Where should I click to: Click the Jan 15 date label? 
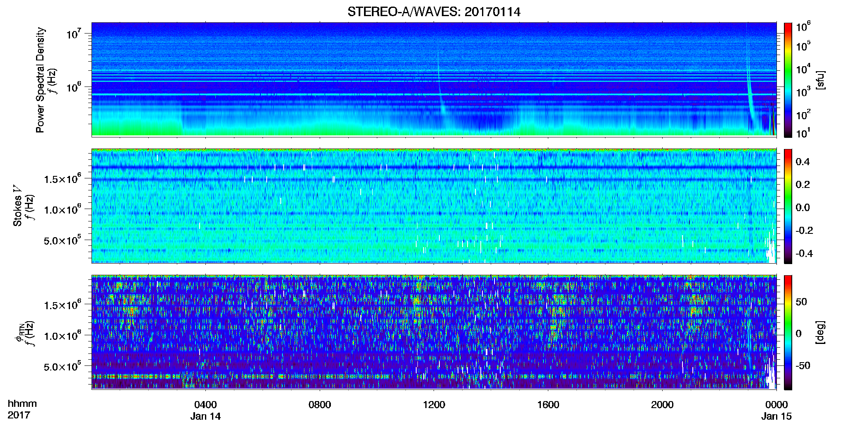[776, 416]
